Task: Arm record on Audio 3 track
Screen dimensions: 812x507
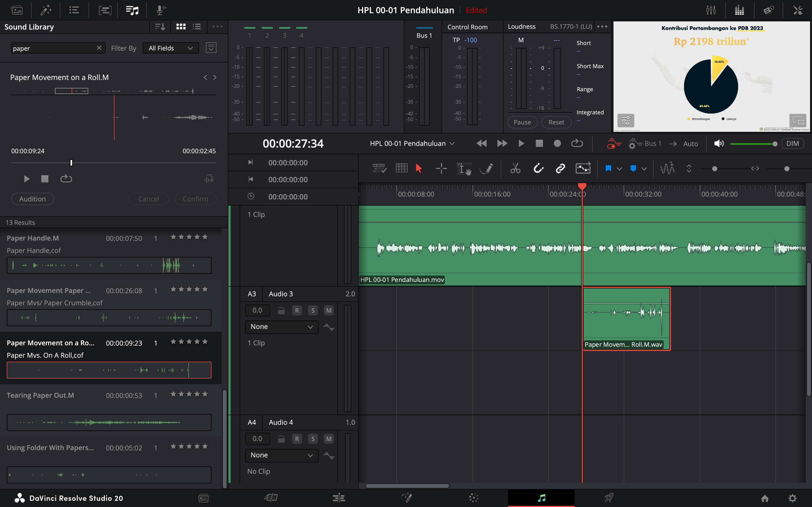Action: (297, 310)
